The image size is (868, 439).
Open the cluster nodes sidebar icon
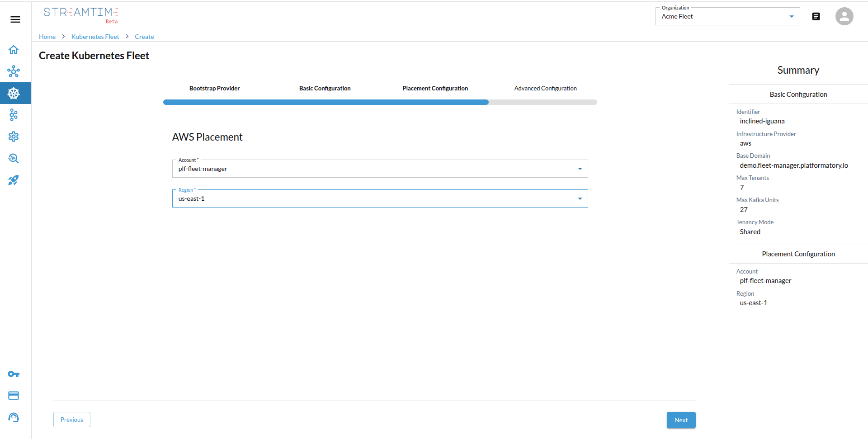[x=14, y=71]
